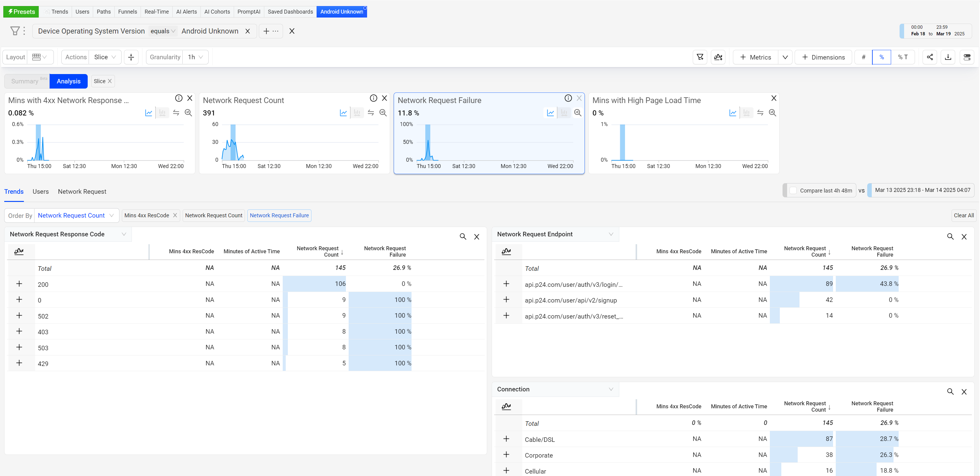Click the green Presets button

pyautogui.click(x=21, y=12)
